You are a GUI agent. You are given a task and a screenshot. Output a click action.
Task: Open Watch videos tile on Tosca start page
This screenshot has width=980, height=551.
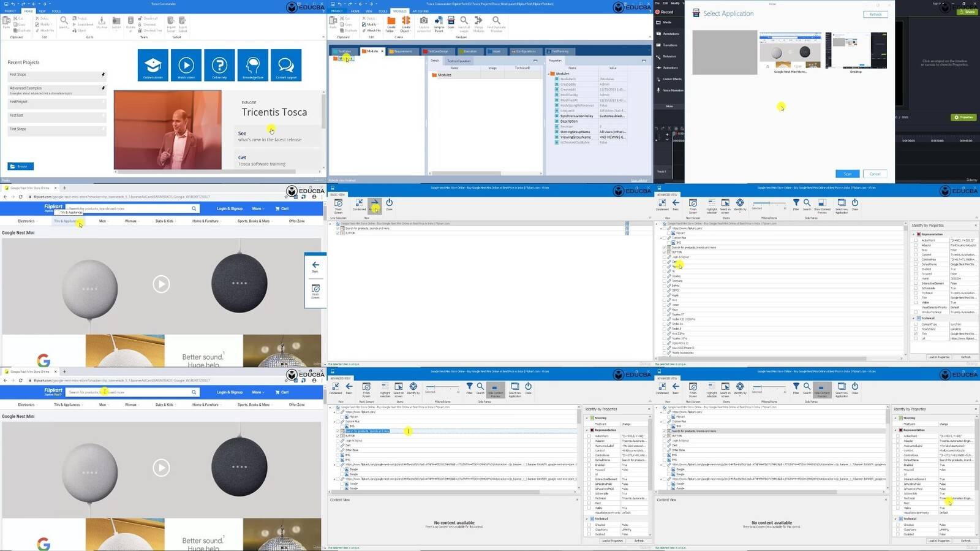point(186,65)
